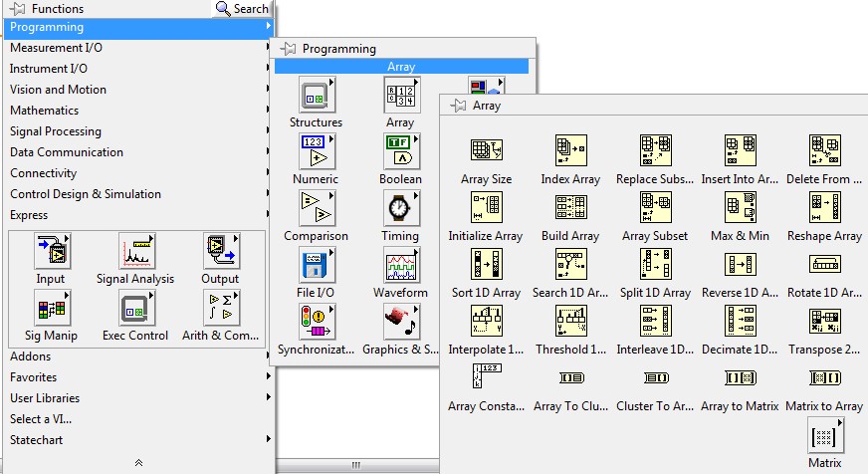Open the File I/O subpalette
The width and height of the screenshot is (868, 474).
click(317, 265)
